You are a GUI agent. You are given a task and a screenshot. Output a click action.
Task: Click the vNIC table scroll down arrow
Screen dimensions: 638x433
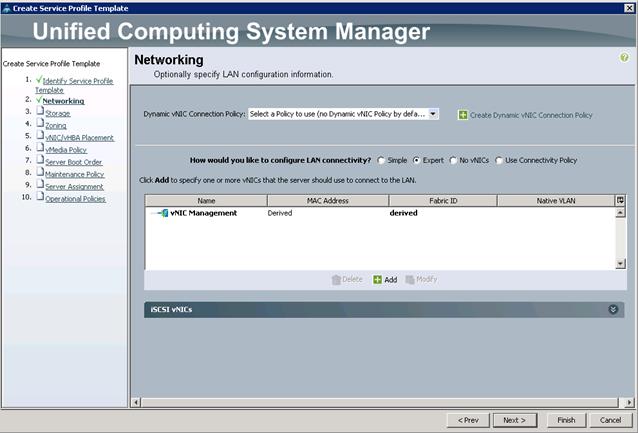point(620,264)
